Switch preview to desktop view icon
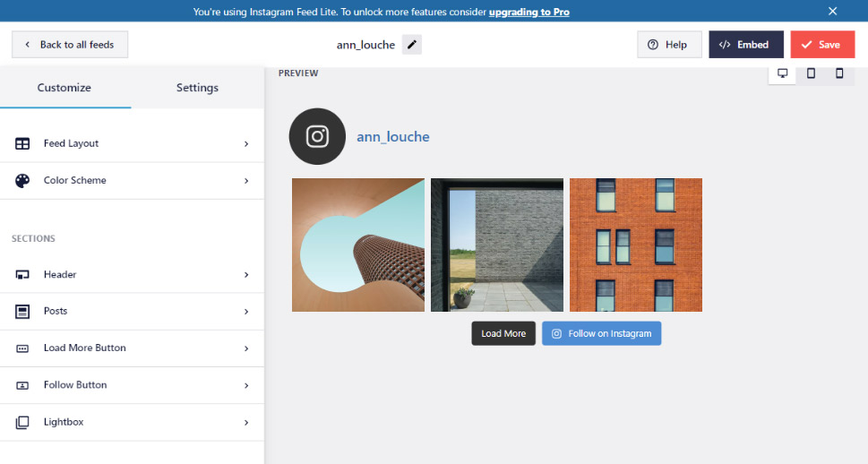868x464 pixels. [x=782, y=73]
